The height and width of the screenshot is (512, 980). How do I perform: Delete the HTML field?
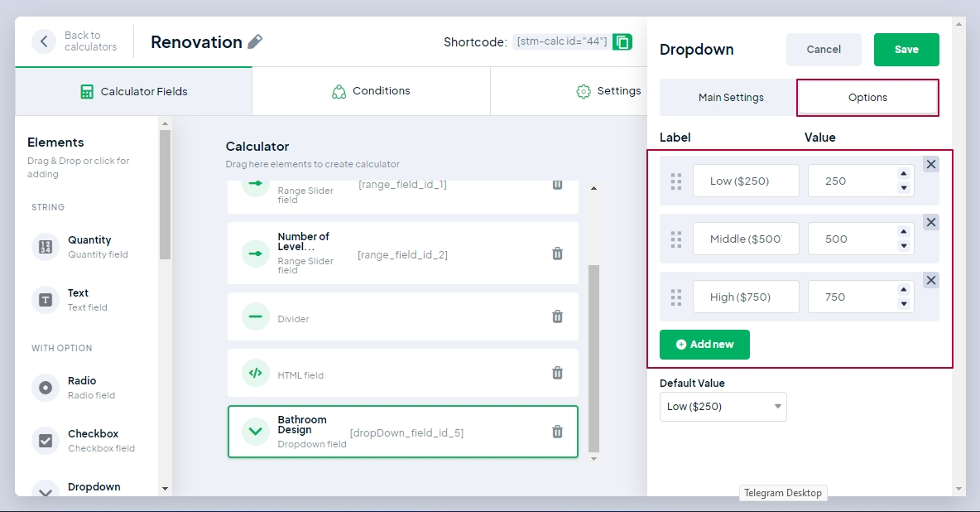558,373
